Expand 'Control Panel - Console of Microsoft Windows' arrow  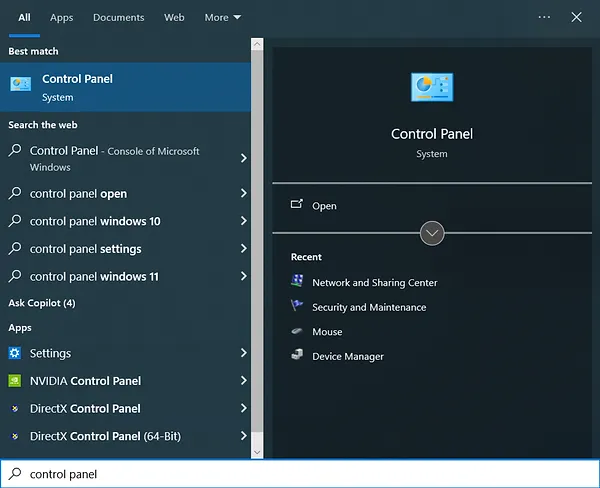click(243, 158)
